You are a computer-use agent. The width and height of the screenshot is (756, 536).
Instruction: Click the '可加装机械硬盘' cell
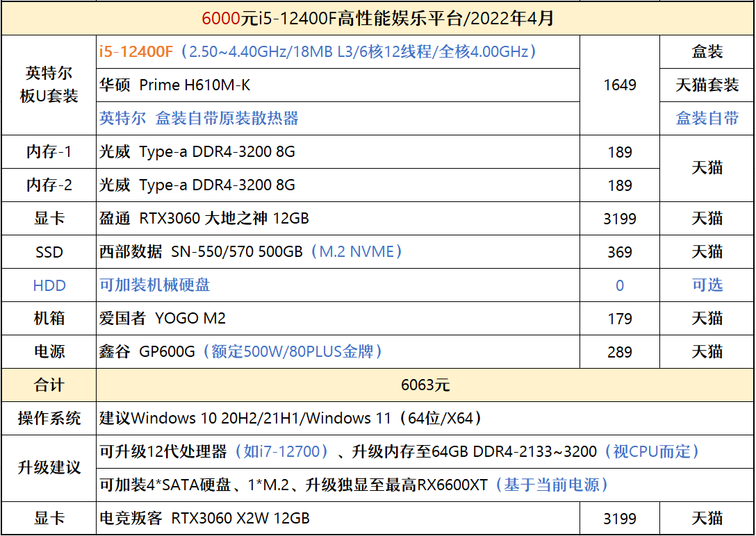[x=338, y=285]
